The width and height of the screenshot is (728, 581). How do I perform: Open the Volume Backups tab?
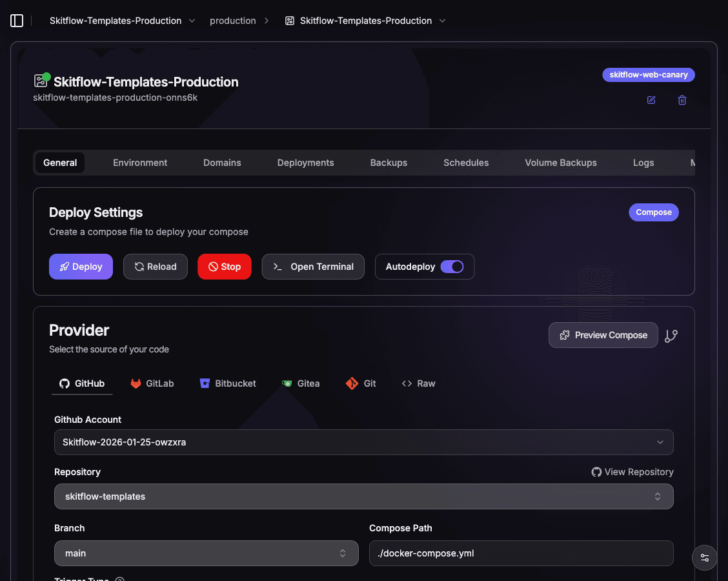coord(560,163)
